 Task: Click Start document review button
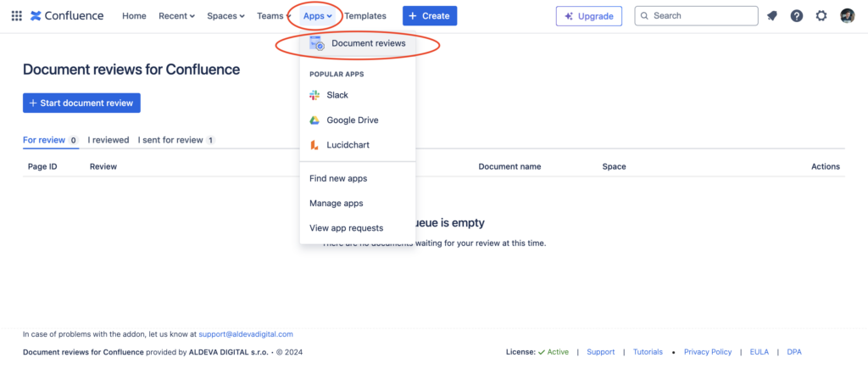pos(81,103)
